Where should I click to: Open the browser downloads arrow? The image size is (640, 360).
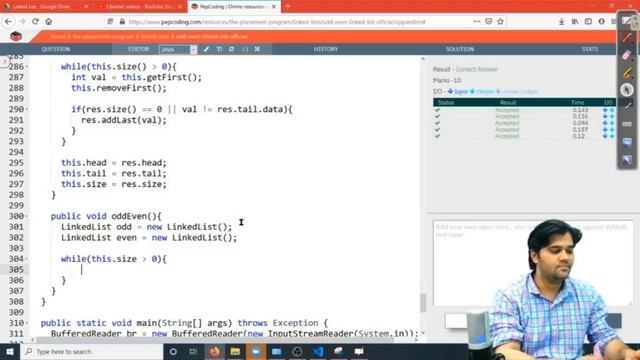(x=562, y=22)
